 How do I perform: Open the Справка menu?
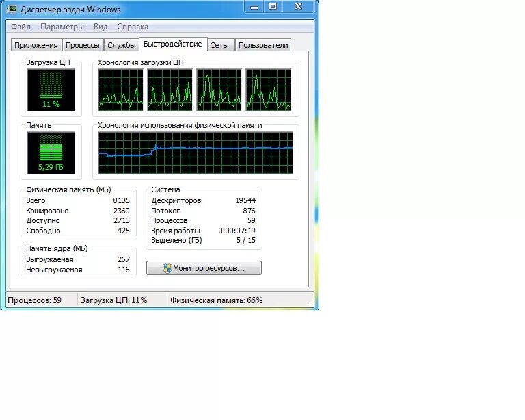(132, 27)
